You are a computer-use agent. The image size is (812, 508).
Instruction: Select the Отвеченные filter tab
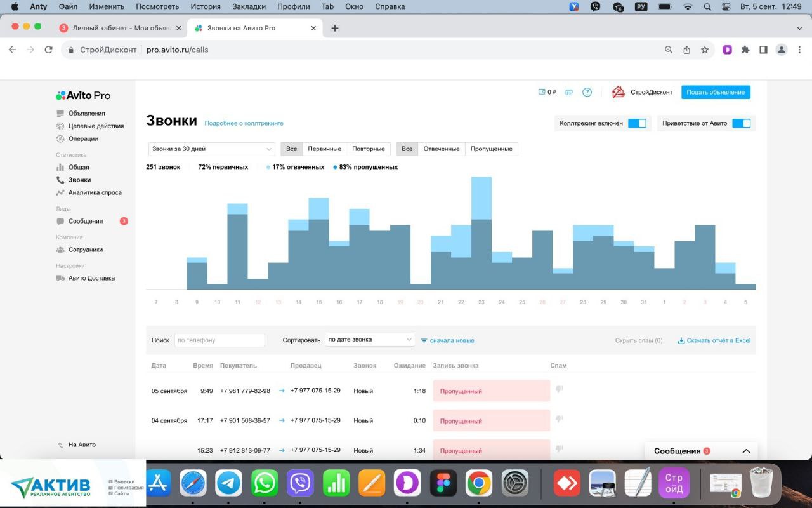442,149
